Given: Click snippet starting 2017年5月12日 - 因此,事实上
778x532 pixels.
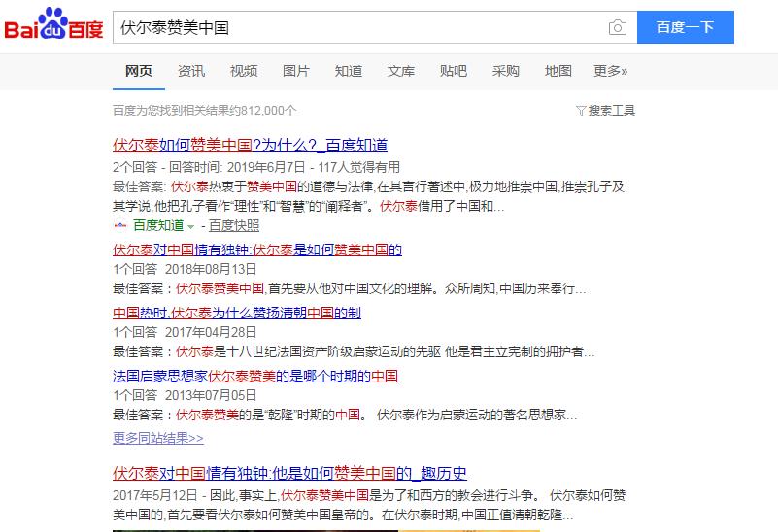Looking at the screenshot, I should 369,505.
